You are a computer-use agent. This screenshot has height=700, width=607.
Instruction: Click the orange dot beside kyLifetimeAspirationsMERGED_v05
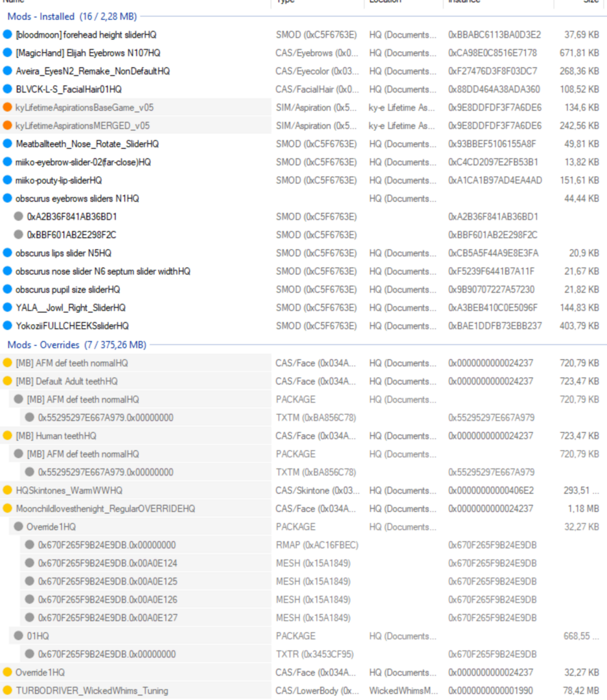[7, 126]
